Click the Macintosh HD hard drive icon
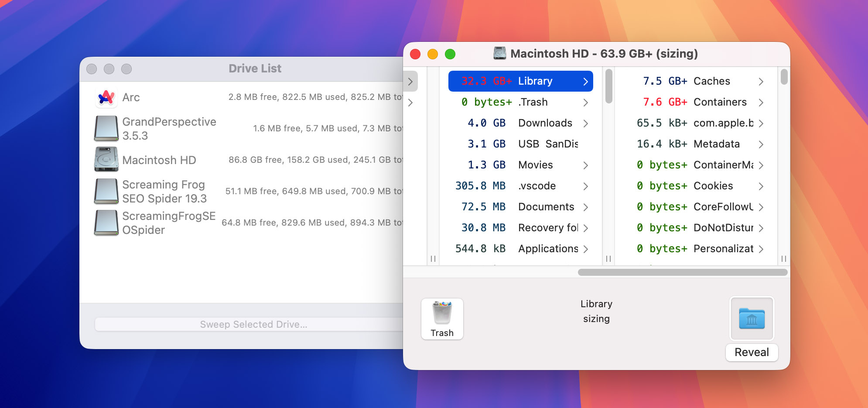The height and width of the screenshot is (408, 868). pyautogui.click(x=106, y=160)
